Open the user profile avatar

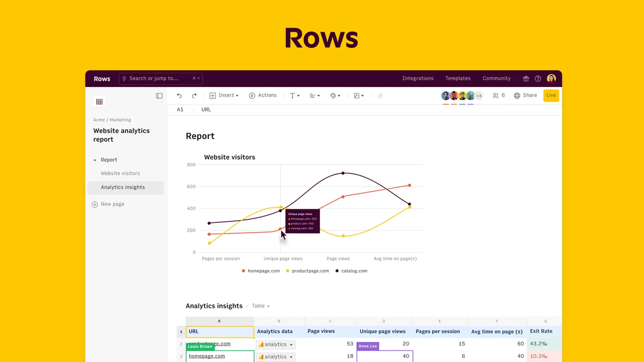[x=551, y=78]
